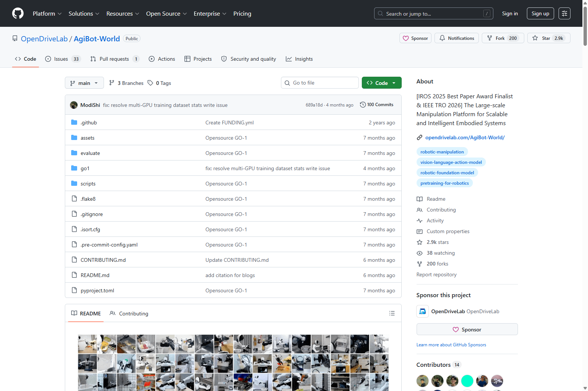The height and width of the screenshot is (391, 588).
Task: Open the CONTRIBUTING.md file
Action: (103, 260)
